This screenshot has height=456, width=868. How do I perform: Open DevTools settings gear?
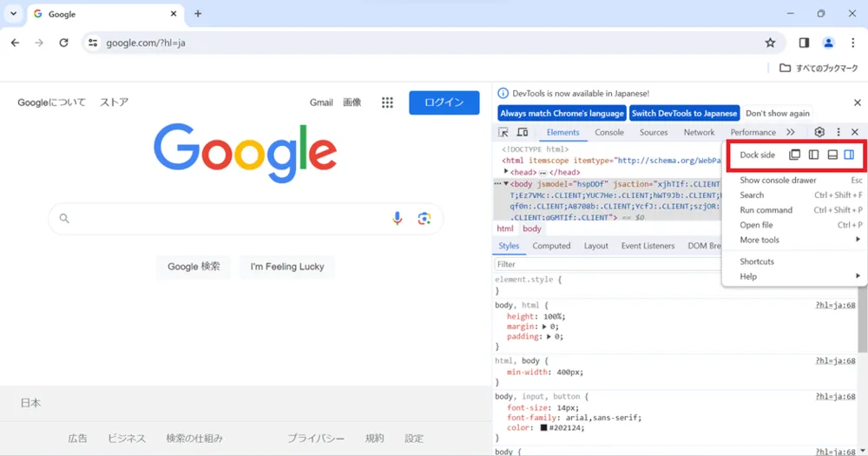819,132
